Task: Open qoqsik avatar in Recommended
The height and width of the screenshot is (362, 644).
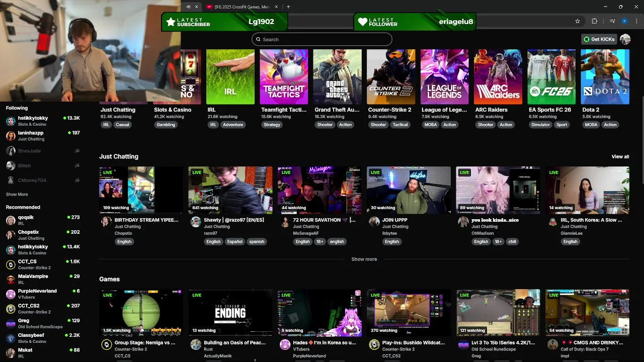Action: pyautogui.click(x=11, y=220)
